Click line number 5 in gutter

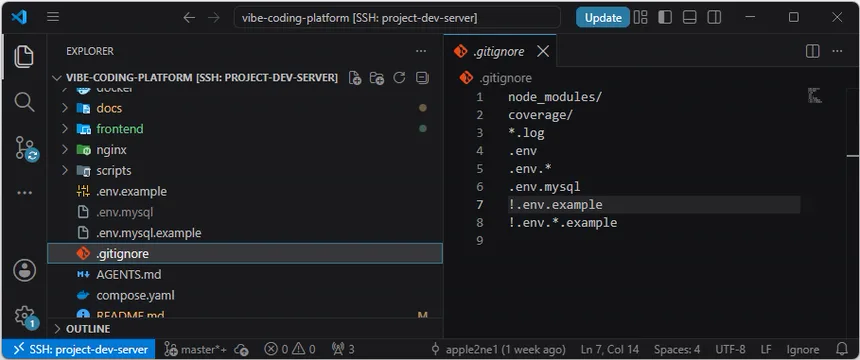point(480,169)
